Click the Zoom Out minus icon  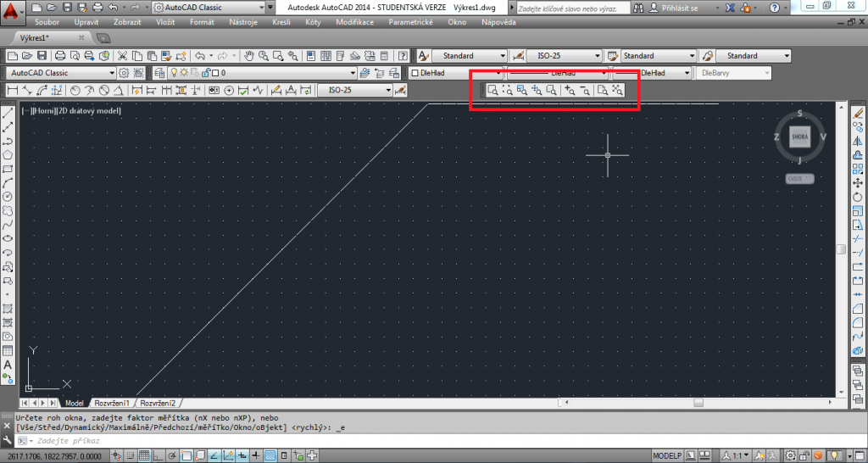coord(584,90)
